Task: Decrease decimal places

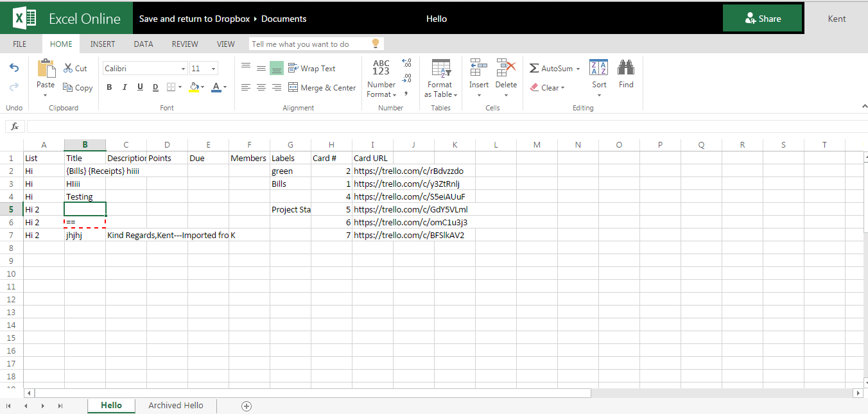Action: pyautogui.click(x=406, y=78)
